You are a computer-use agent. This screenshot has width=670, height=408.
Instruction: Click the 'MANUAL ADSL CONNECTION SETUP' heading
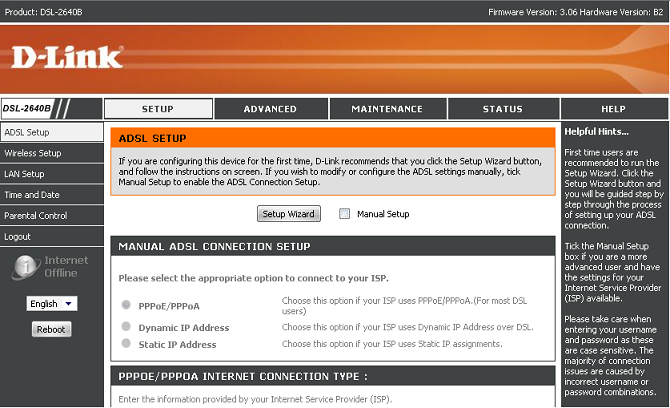215,247
